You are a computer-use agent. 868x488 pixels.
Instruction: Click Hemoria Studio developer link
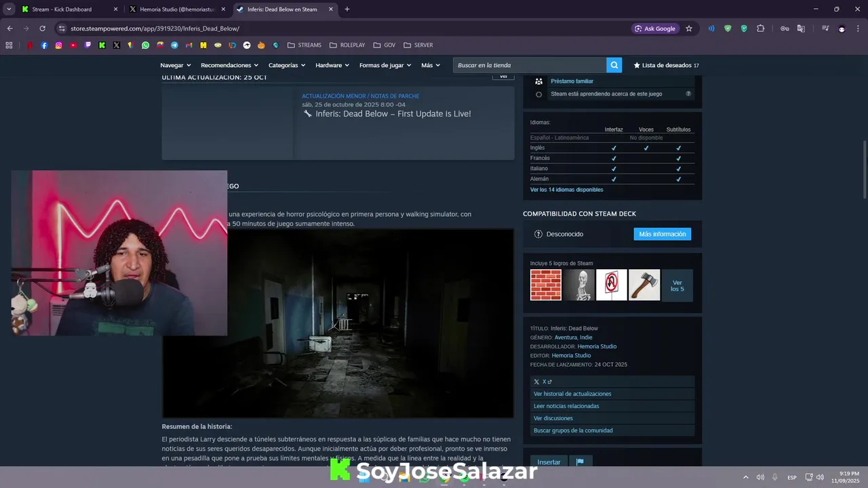point(597,346)
